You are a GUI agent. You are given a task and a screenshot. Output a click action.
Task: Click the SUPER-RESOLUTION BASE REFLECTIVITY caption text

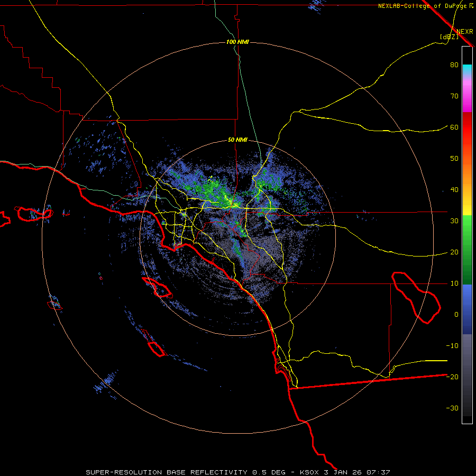167,472
